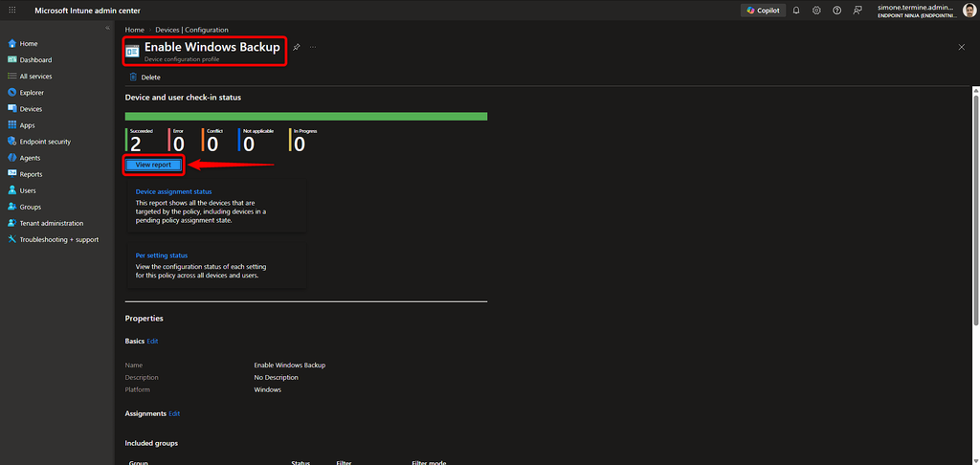The width and height of the screenshot is (980, 465).
Task: Click the Apps grid icon
Action: [x=11, y=125]
